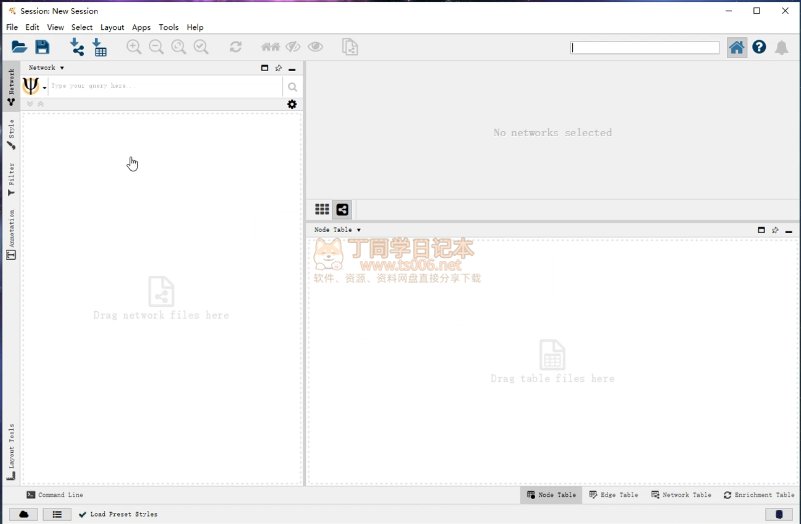Open network panel options gear icon
Image resolution: width=801 pixels, height=524 pixels.
pyautogui.click(x=292, y=104)
